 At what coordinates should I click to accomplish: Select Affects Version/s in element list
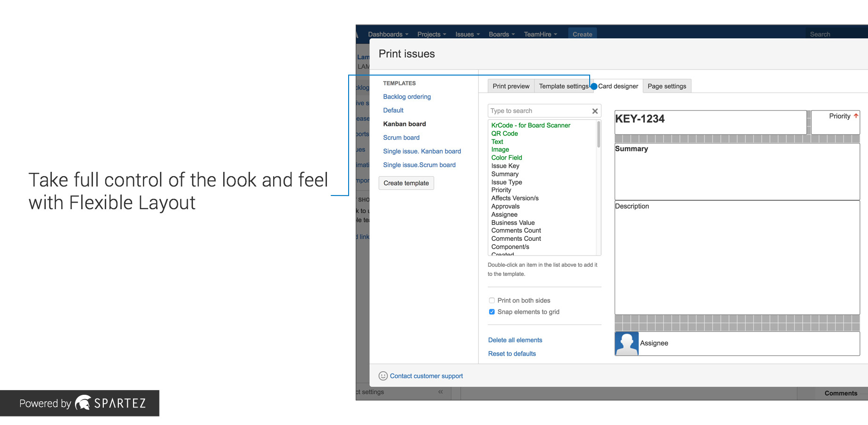click(515, 198)
